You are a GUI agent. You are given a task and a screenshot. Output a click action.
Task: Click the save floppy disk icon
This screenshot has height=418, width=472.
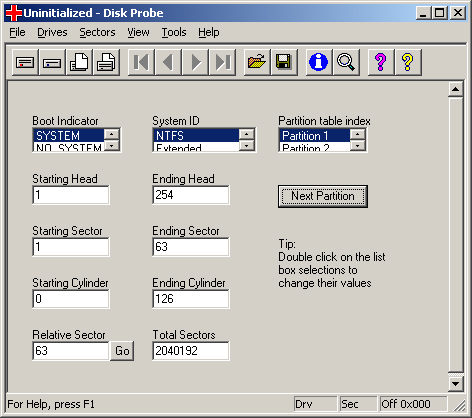click(284, 62)
